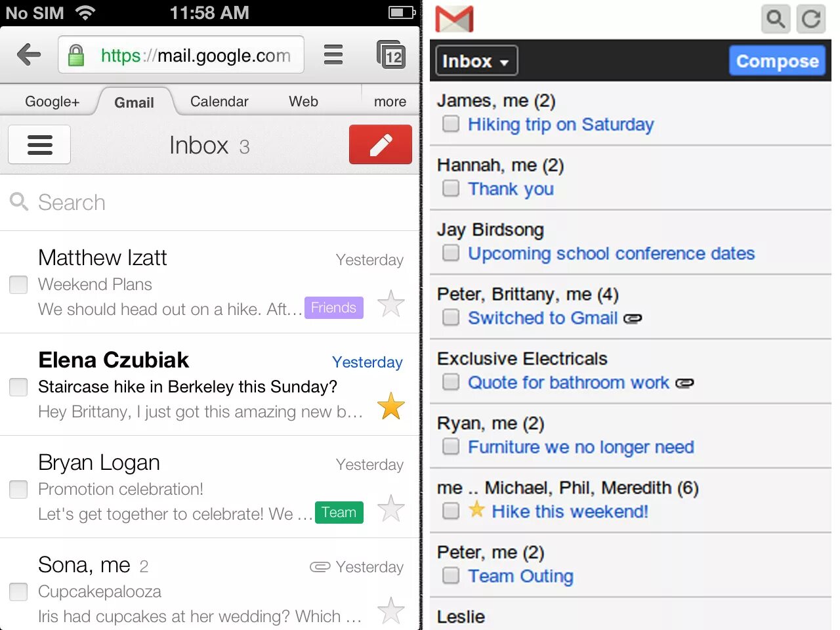Click the green Team label

click(339, 512)
